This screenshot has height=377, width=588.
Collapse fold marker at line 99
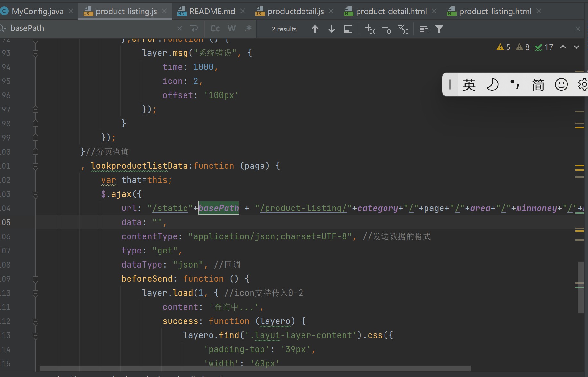click(x=36, y=138)
